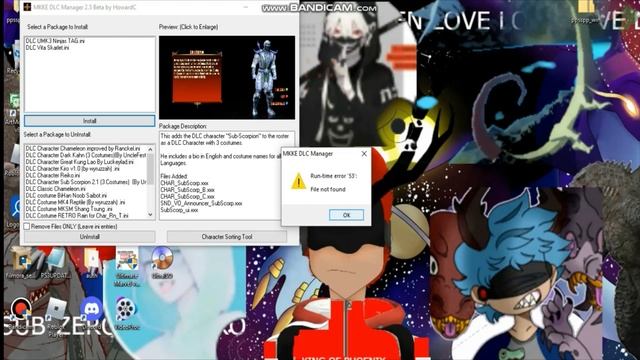This screenshot has height=360, width=640.
Task: Open the PS3UPDAT desktop file icon
Action: (56, 263)
